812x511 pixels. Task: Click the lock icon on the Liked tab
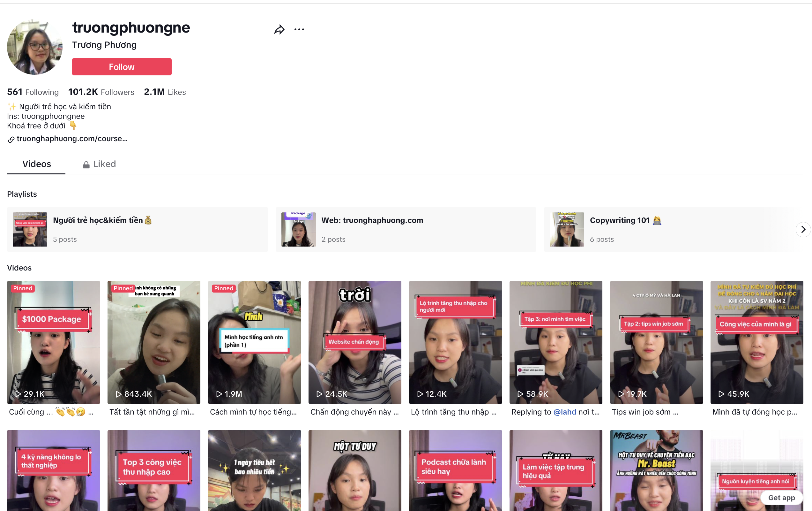click(86, 165)
